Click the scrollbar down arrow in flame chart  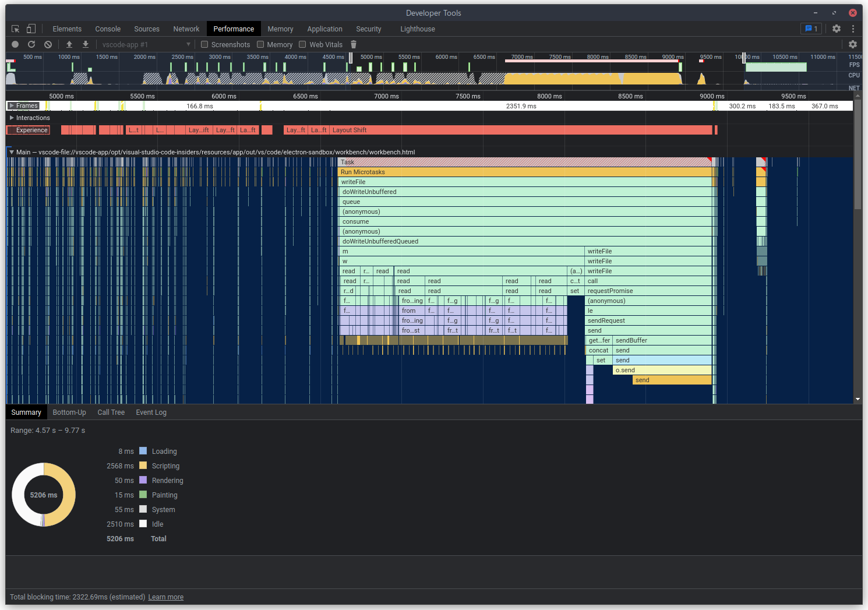coord(858,399)
